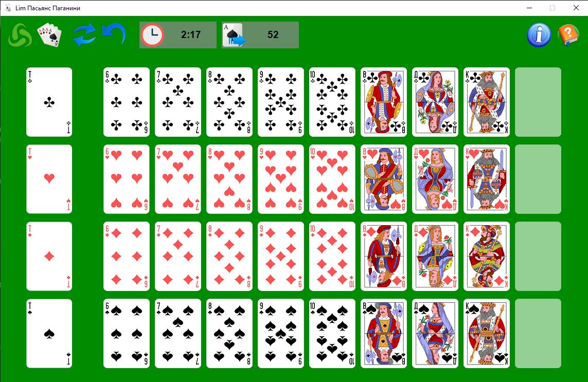Image resolution: width=588 pixels, height=382 pixels.
Task: Click the 2:17 elapsed time display
Action: pyautogui.click(x=191, y=35)
